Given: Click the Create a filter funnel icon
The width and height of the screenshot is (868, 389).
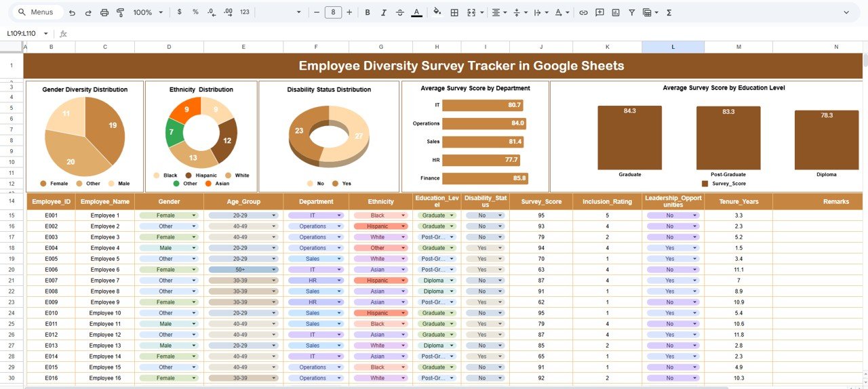Looking at the screenshot, I should pyautogui.click(x=632, y=12).
